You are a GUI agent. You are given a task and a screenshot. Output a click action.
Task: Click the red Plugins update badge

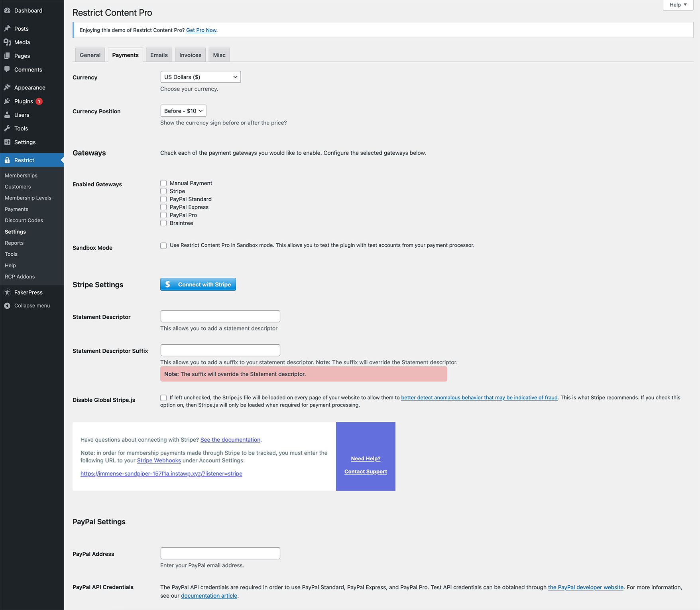[39, 101]
